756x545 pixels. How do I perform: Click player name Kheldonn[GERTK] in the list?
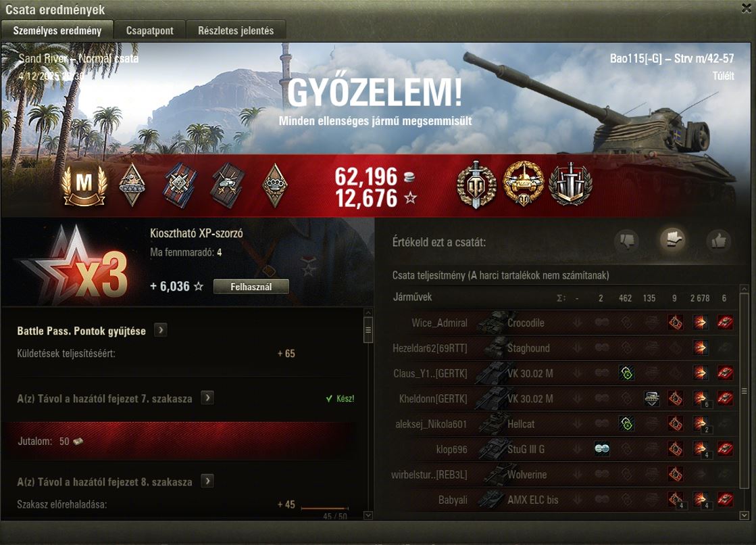(x=433, y=399)
